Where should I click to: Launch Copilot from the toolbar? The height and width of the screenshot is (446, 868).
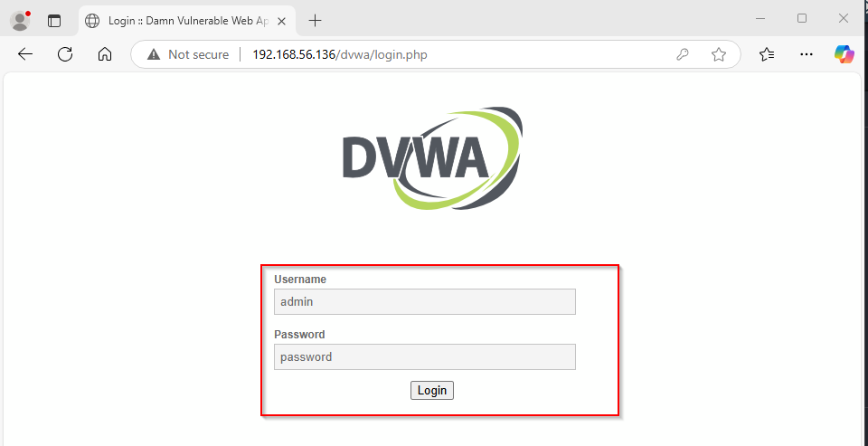tap(844, 54)
